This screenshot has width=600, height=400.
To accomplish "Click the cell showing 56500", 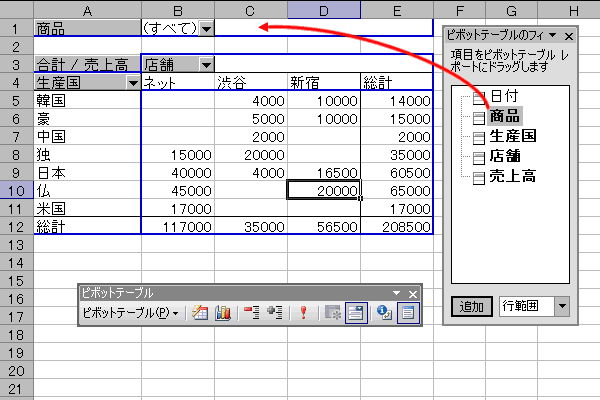I will coord(324,226).
